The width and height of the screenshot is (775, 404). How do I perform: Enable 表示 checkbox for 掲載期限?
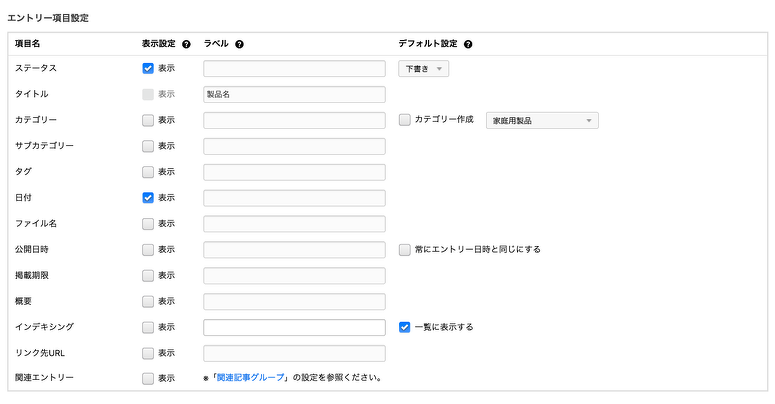[148, 275]
